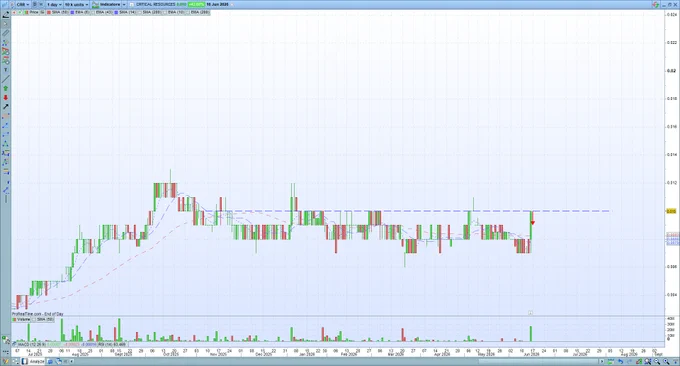Screen dimensions: 680x366
Task: Click RSI (14) indicator label
Action: coord(112,345)
